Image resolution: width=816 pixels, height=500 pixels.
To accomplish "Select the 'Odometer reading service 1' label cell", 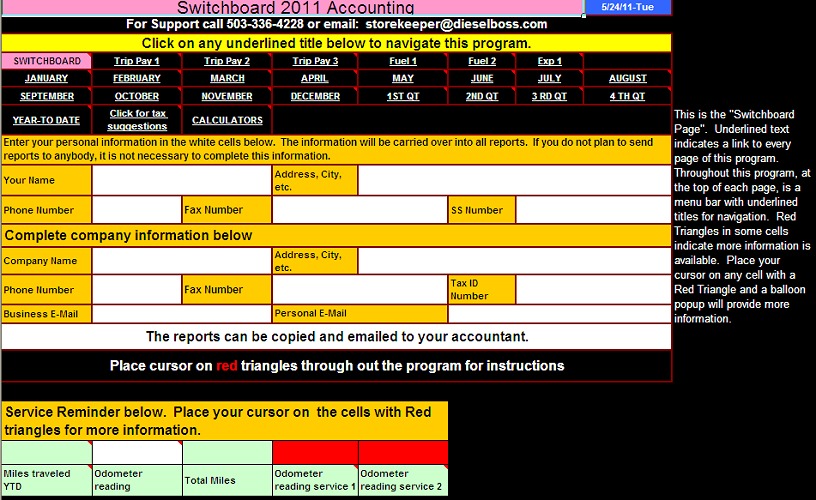I will (x=315, y=480).
